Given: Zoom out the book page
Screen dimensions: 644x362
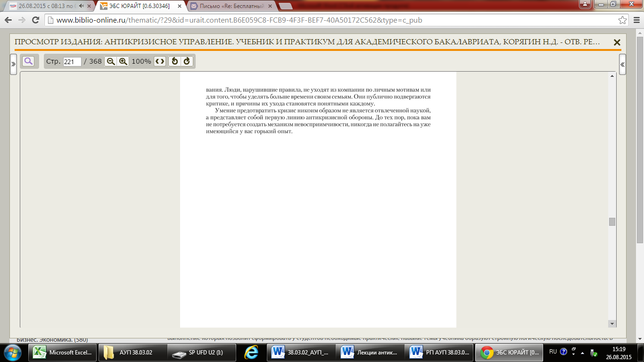Looking at the screenshot, I should [x=111, y=61].
